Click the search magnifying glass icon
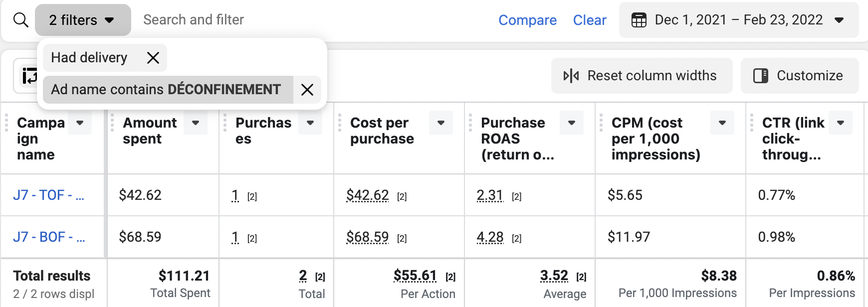868x307 pixels. 20,20
